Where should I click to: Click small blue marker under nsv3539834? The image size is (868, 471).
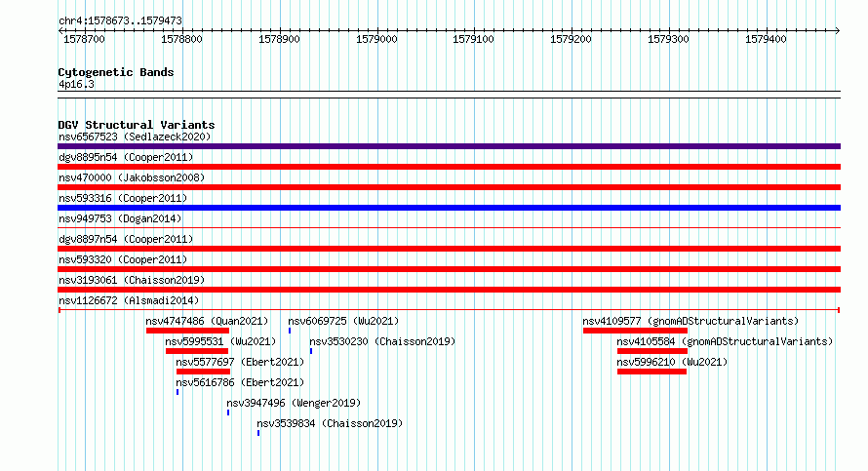coord(258,433)
